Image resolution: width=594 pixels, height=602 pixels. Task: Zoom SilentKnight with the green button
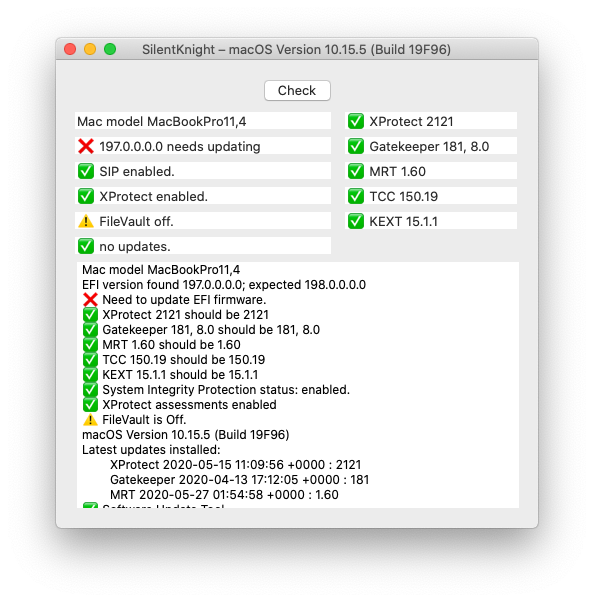point(110,49)
